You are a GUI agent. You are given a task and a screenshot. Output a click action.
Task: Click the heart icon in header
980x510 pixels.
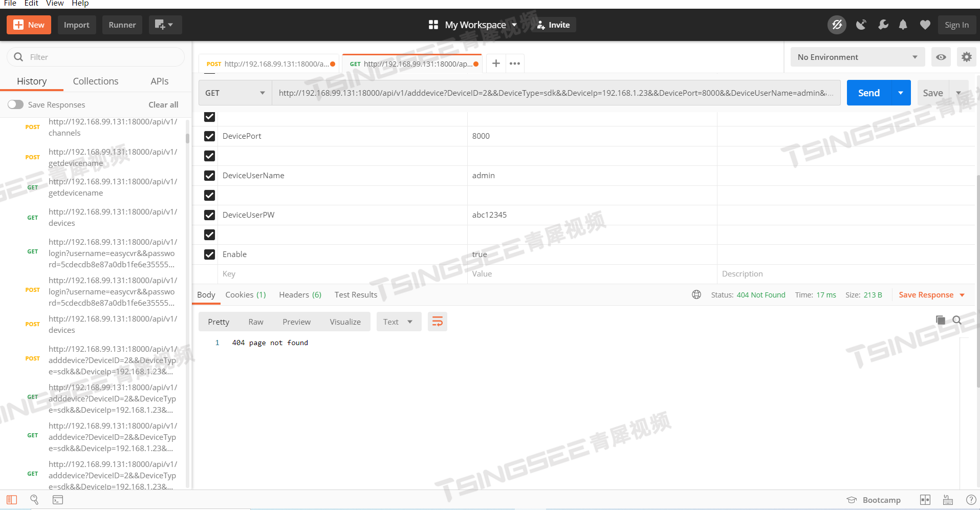tap(925, 25)
